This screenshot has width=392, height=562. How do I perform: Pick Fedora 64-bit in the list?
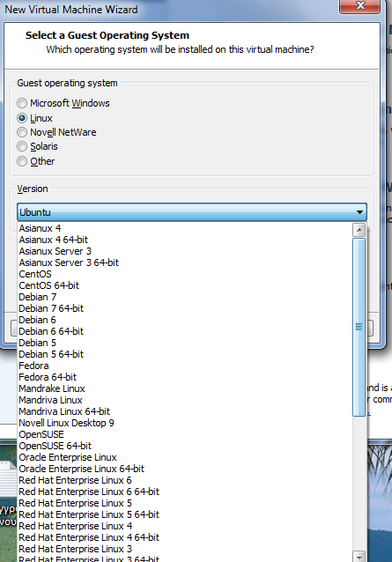pos(48,377)
